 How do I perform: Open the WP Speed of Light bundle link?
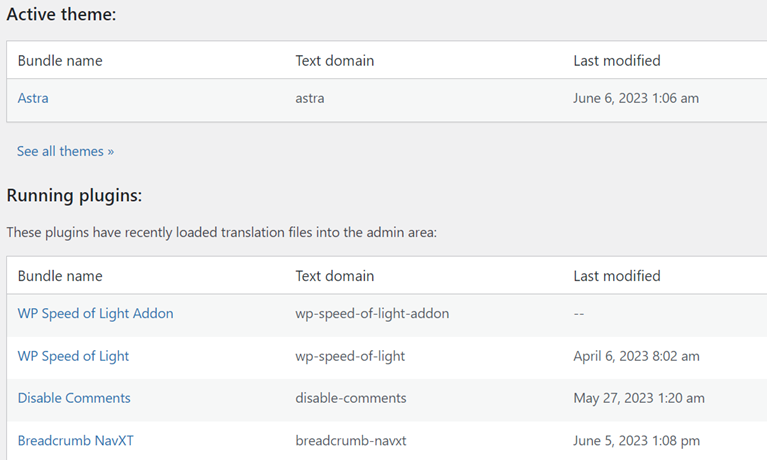point(73,356)
